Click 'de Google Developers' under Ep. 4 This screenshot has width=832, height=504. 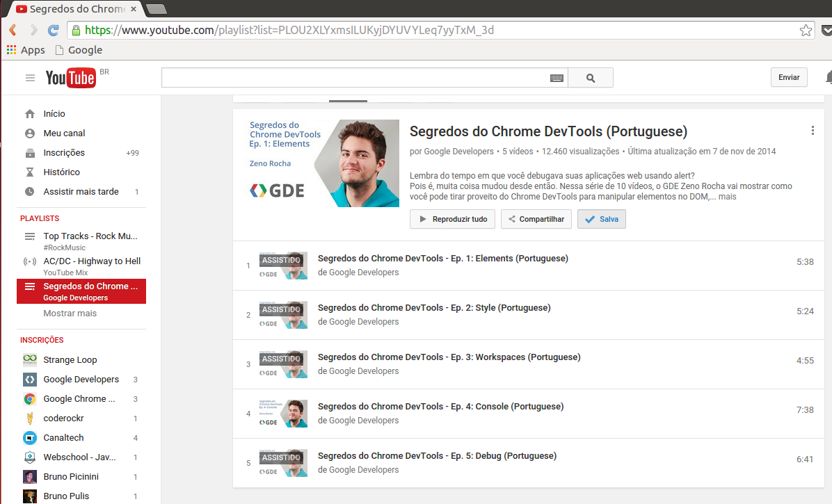click(358, 421)
